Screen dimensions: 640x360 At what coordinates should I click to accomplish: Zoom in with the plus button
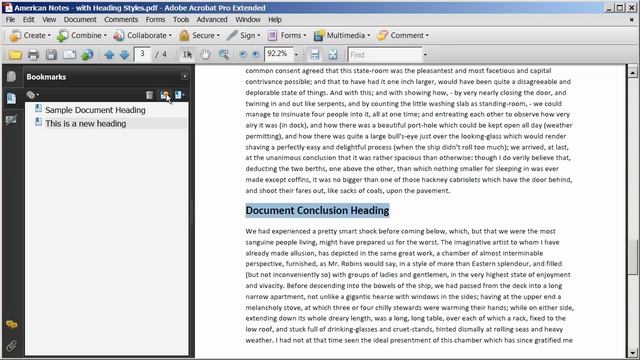click(x=256, y=55)
